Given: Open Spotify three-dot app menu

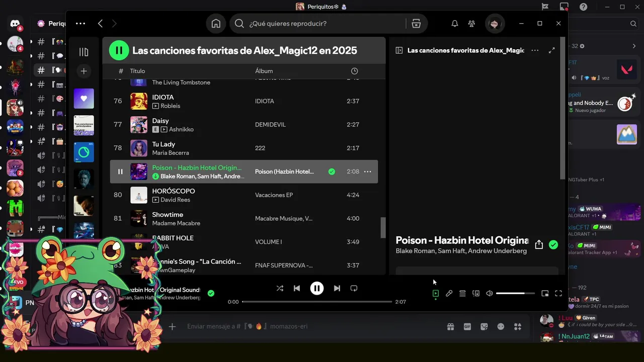Looking at the screenshot, I should pos(80,24).
